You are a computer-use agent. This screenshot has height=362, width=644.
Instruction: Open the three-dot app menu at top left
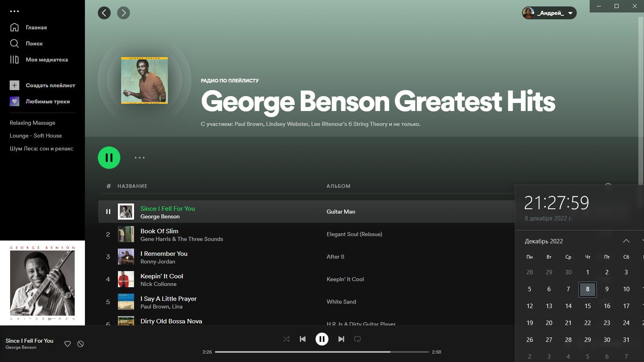point(14,11)
